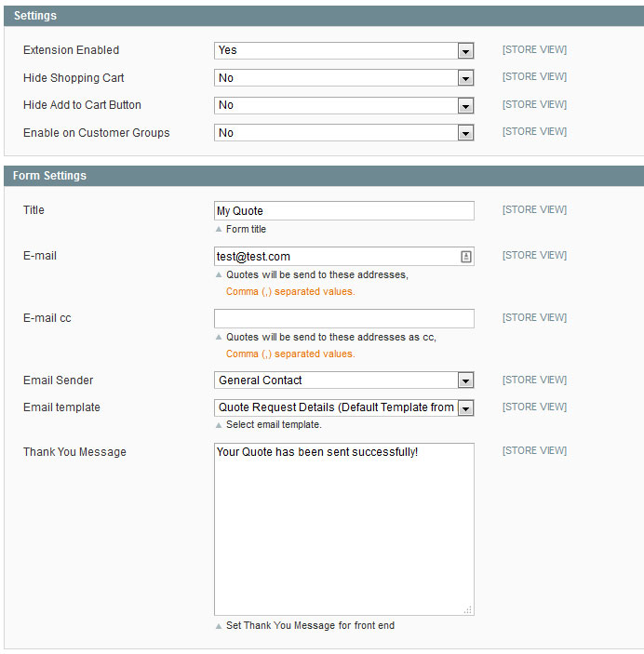The image size is (644, 654).
Task: Click [STORE VIEW] next to Thank You Message
Action: point(534,450)
